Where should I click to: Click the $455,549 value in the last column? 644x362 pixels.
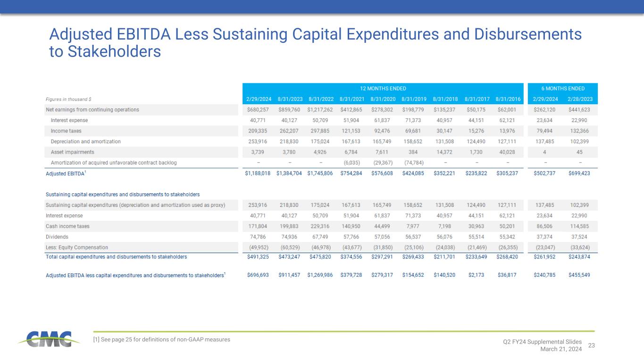tap(580, 275)
